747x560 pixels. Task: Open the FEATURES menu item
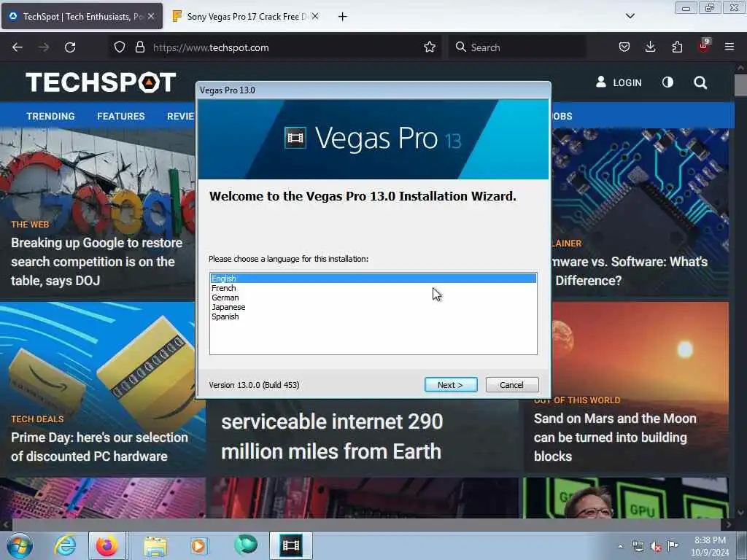(x=121, y=116)
